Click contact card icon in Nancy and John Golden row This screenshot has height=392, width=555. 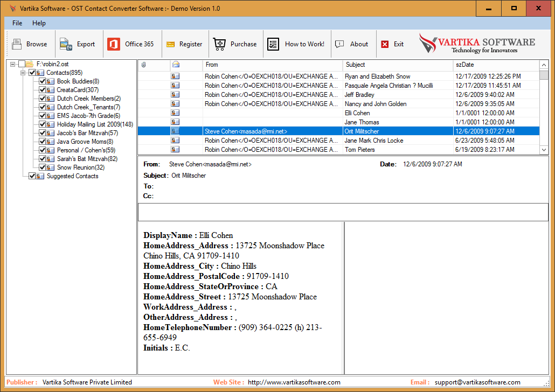click(x=175, y=104)
